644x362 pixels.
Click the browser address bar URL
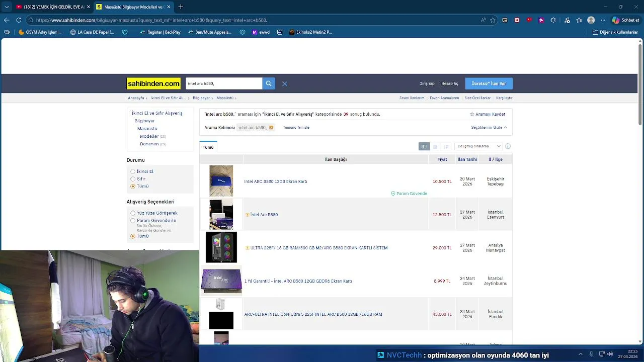point(151,20)
